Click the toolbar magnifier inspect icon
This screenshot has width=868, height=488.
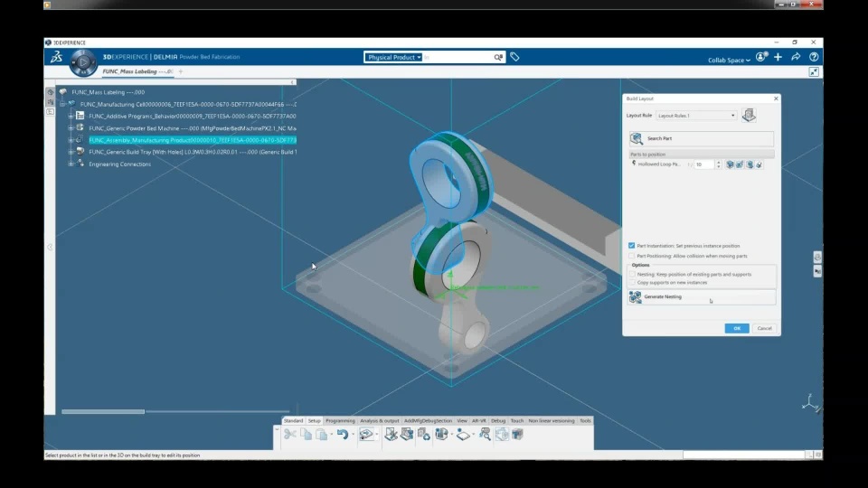pyautogui.click(x=485, y=435)
